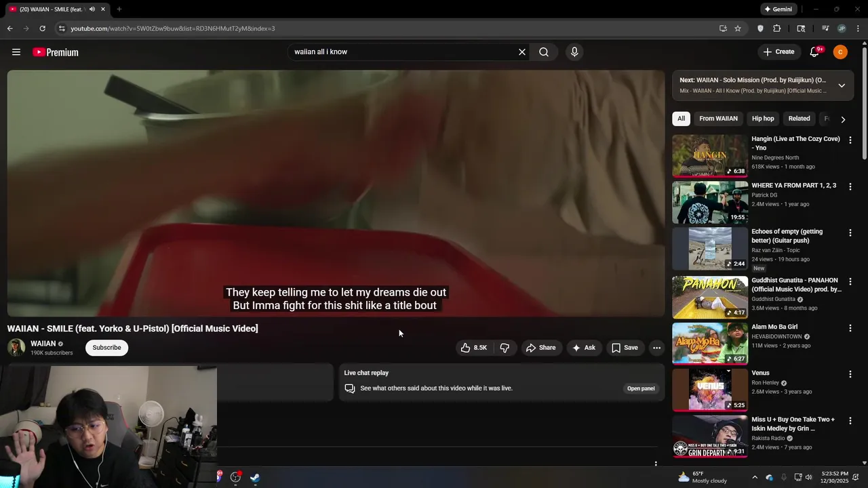Open Chrome extensions puzzle icon

pos(777,28)
